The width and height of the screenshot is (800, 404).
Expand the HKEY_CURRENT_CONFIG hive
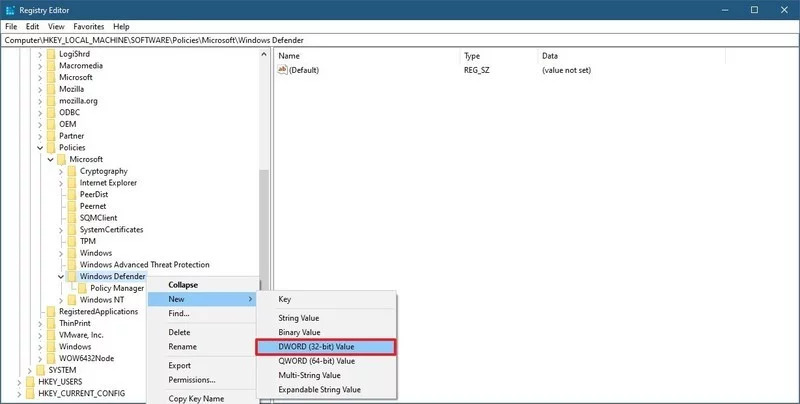(18, 393)
